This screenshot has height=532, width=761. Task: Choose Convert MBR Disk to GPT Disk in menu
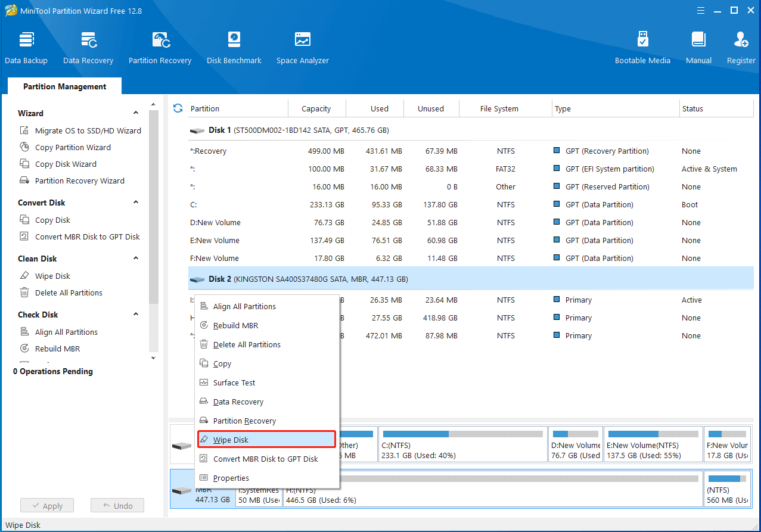pos(267,459)
